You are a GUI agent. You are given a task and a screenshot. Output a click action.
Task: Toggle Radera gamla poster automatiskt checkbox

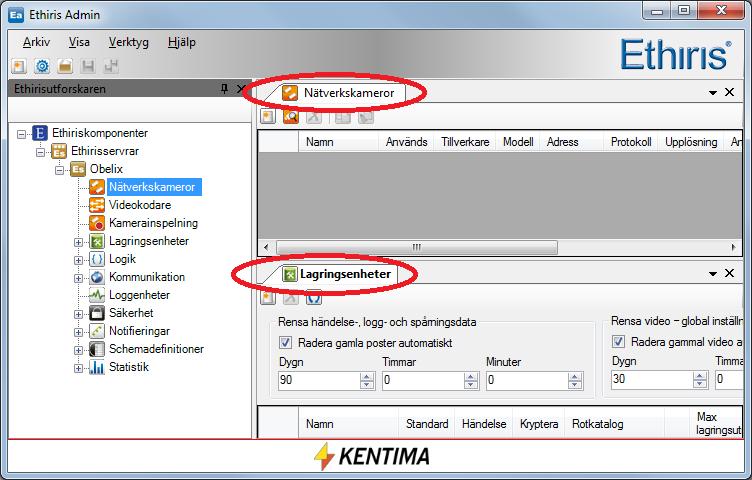[285, 343]
